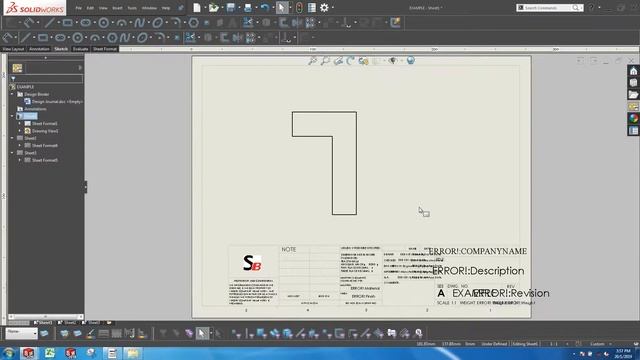Image resolution: width=640 pixels, height=360 pixels.
Task: Open Appearances color ball in task pane
Action: coord(633,118)
